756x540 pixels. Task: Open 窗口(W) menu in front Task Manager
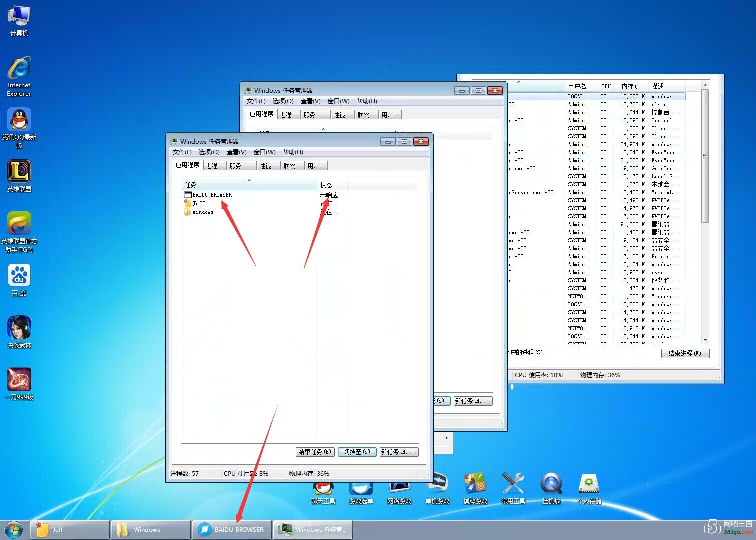[x=264, y=152]
